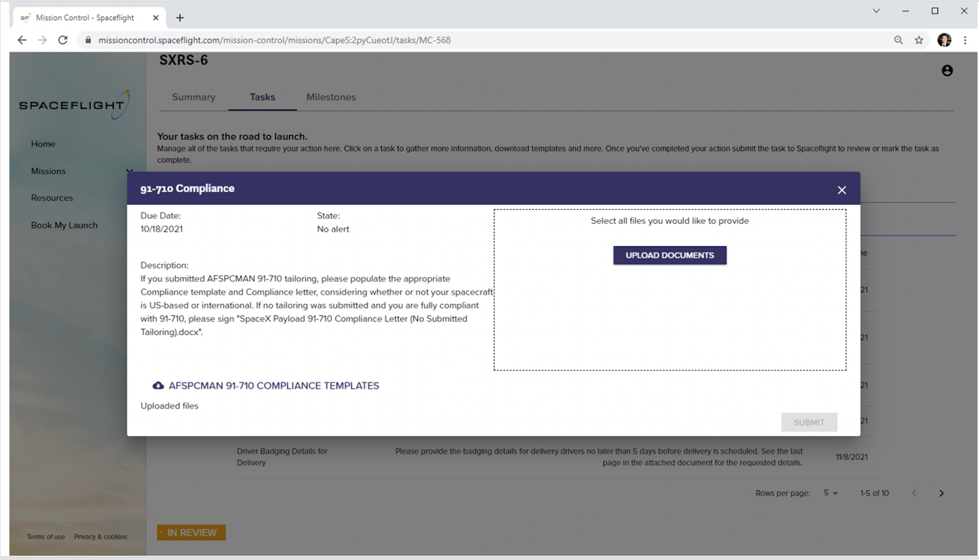This screenshot has height=560, width=979.
Task: Click the Spaceflight logo
Action: (x=74, y=105)
